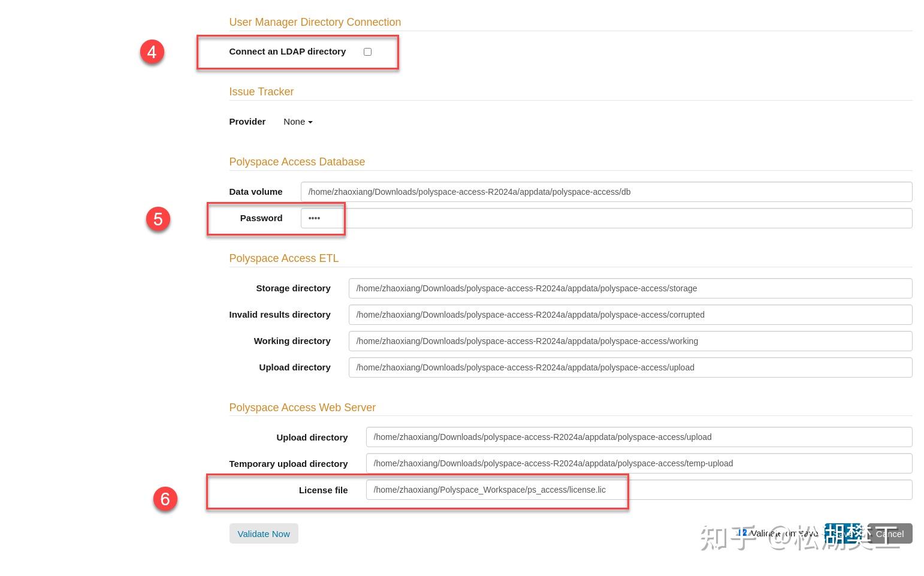924x576 pixels.
Task: Click the Provider dropdown arrow
Action: (309, 122)
